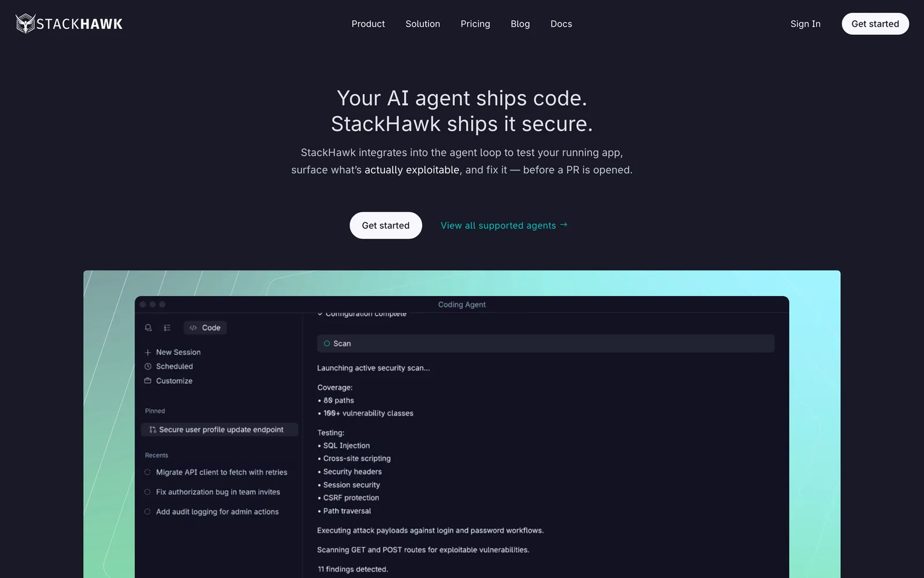Click the plus icon for New Session
The height and width of the screenshot is (578, 924).
pos(148,352)
